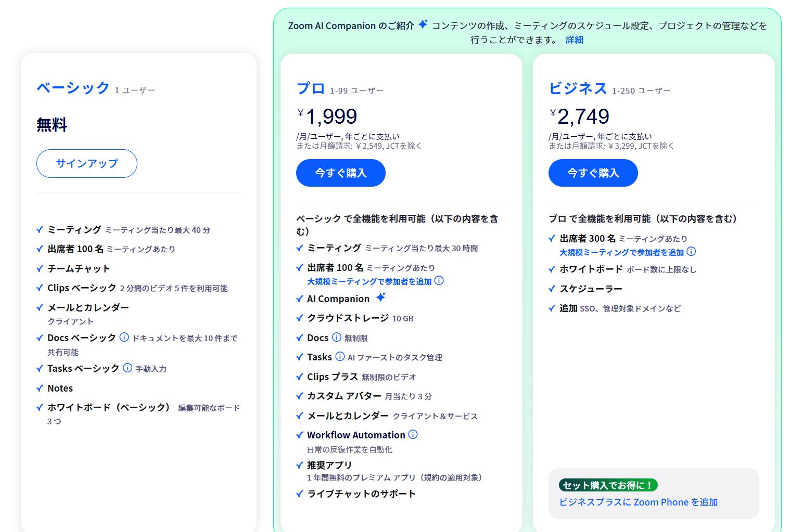The image size is (803, 532).
Task: Click 2 分間のビデオ 5 件を利用可能 text
Action: (174, 288)
